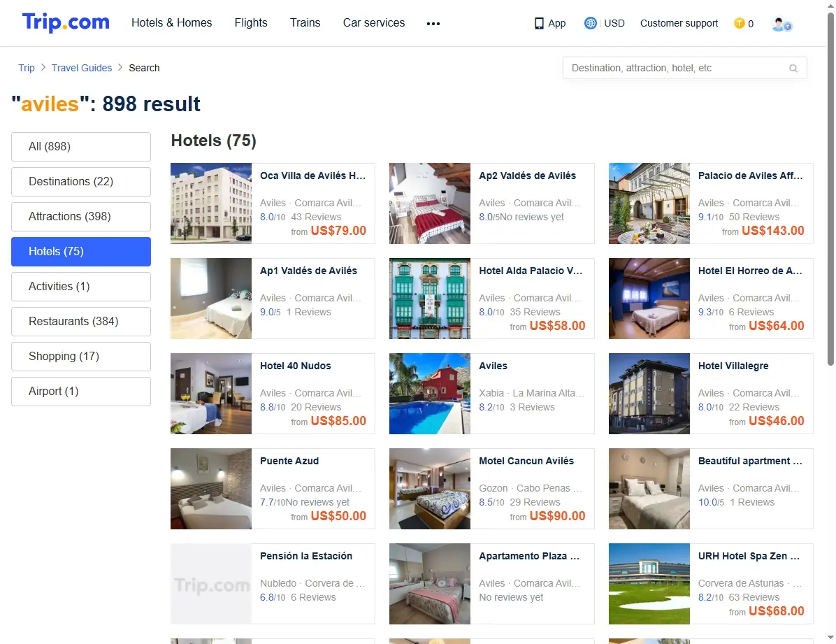
Task: Open the more options ellipsis menu
Action: 433,24
